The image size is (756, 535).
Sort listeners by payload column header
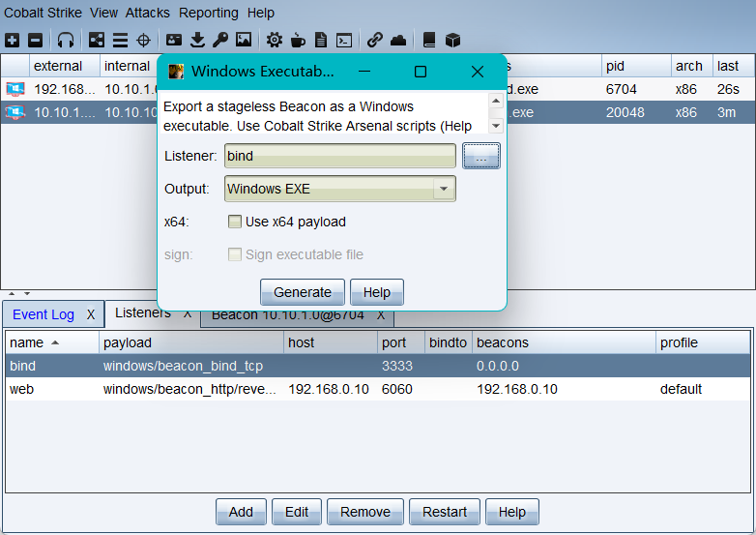point(191,342)
